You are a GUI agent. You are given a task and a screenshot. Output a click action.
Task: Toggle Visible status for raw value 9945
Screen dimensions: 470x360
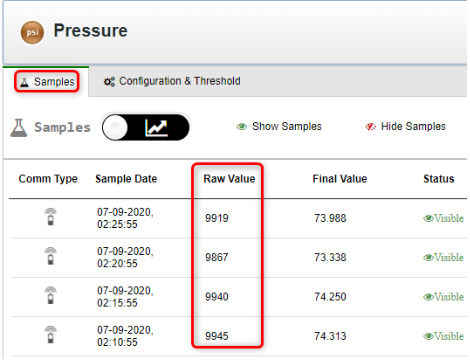pyautogui.click(x=443, y=336)
